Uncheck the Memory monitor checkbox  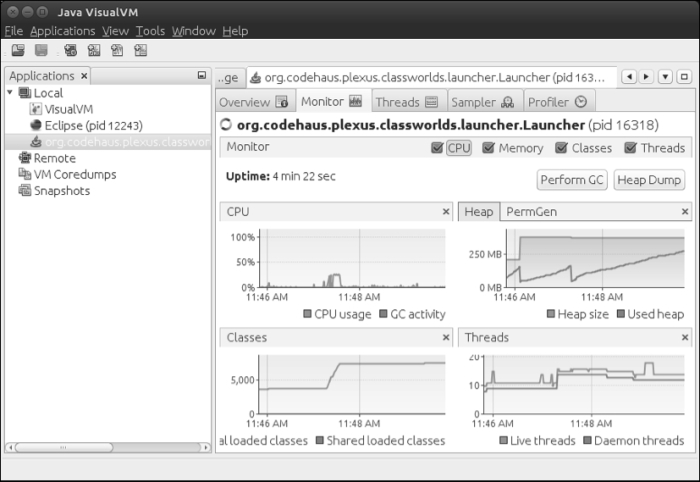pos(488,148)
